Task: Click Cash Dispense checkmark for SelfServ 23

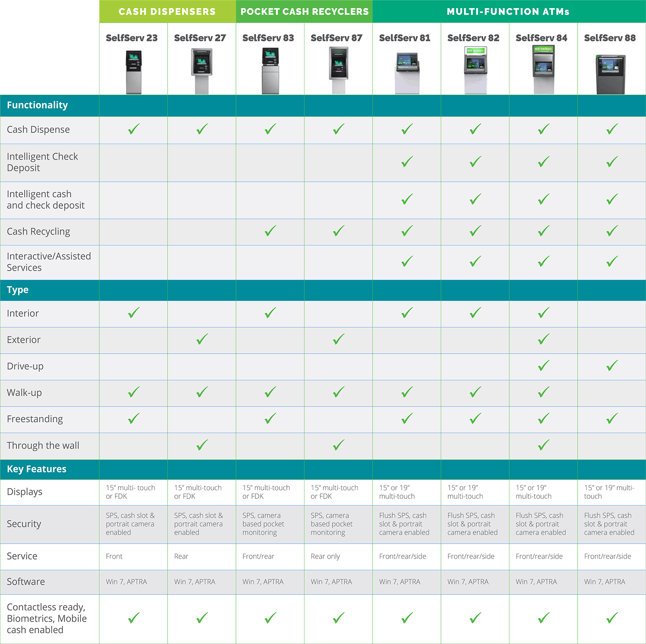Action: pos(134,129)
